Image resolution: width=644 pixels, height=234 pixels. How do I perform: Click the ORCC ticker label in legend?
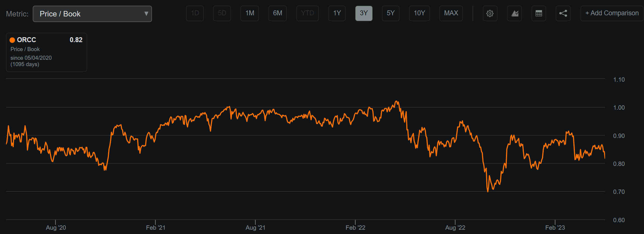click(x=27, y=40)
